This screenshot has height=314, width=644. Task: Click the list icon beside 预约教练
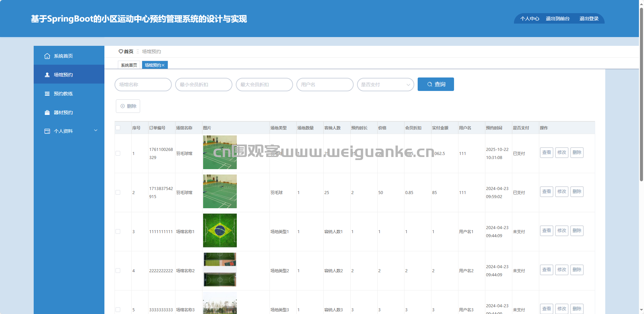coord(47,94)
